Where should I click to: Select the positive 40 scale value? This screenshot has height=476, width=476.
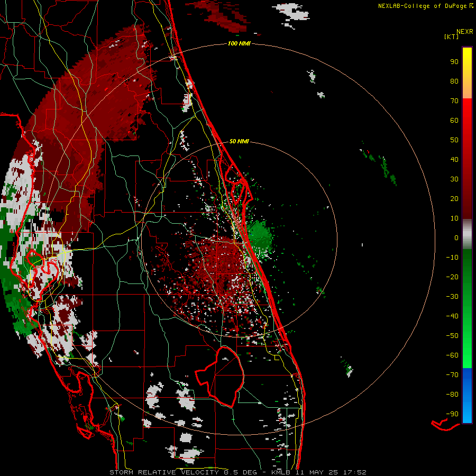pos(454,160)
